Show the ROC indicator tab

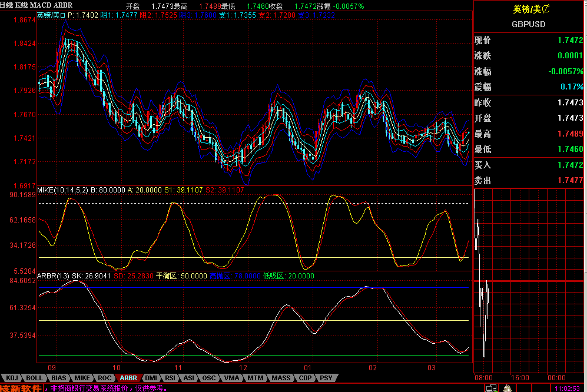click(104, 378)
